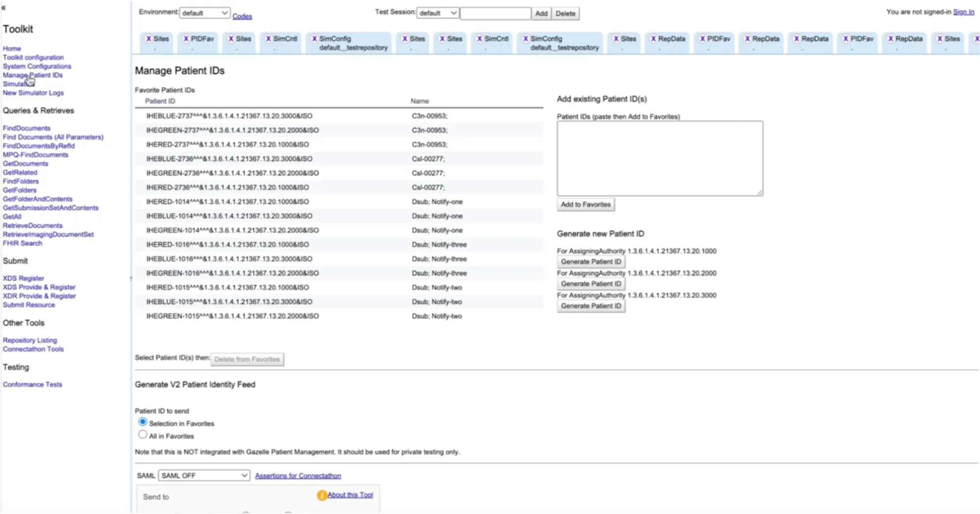Screen dimensions: 980x514
Task: Select the All in Favorites radio button
Action: pyautogui.click(x=143, y=434)
